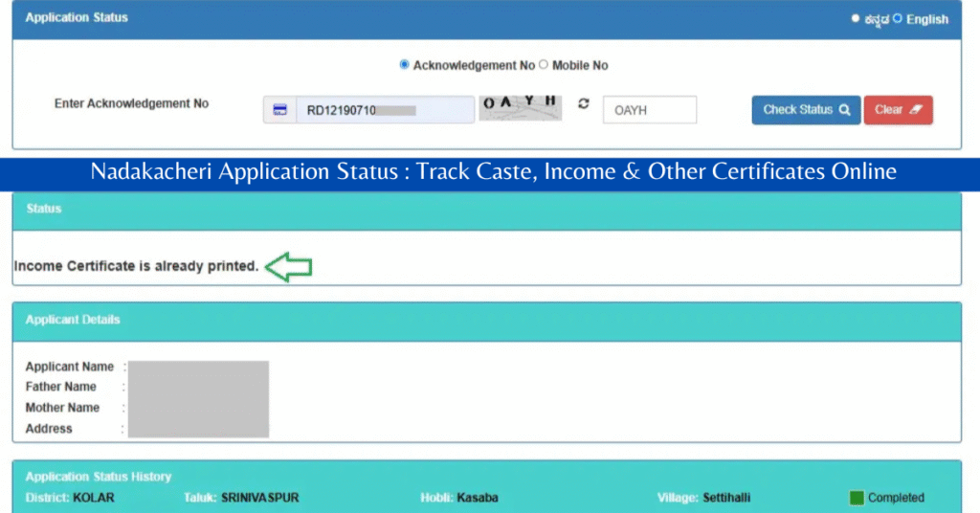Click the Taluk value SRINIVASPUR
This screenshot has width=980, height=513.
click(260, 498)
